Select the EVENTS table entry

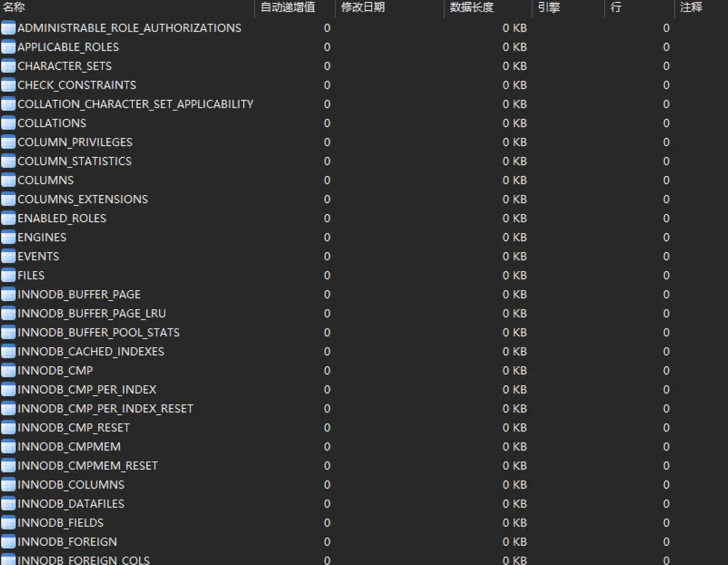pos(38,257)
